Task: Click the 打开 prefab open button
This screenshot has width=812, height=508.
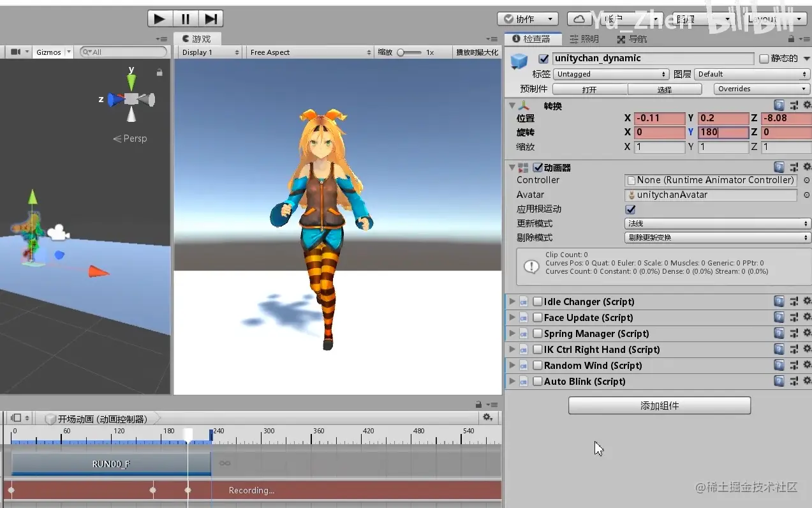Action: (590, 89)
